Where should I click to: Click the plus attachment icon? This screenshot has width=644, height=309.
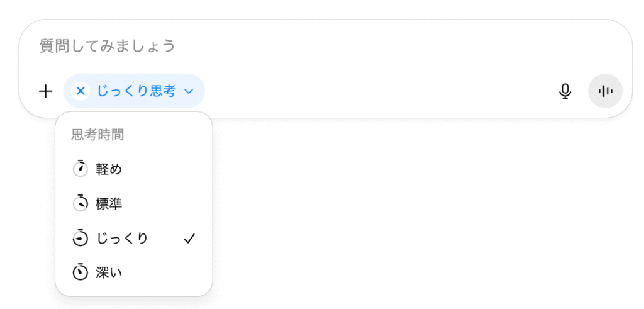pos(46,91)
